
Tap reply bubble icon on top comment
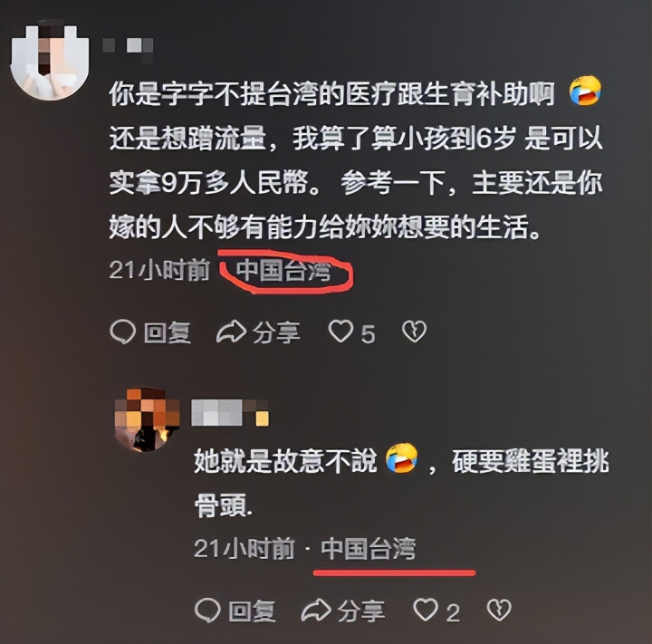[x=122, y=332]
